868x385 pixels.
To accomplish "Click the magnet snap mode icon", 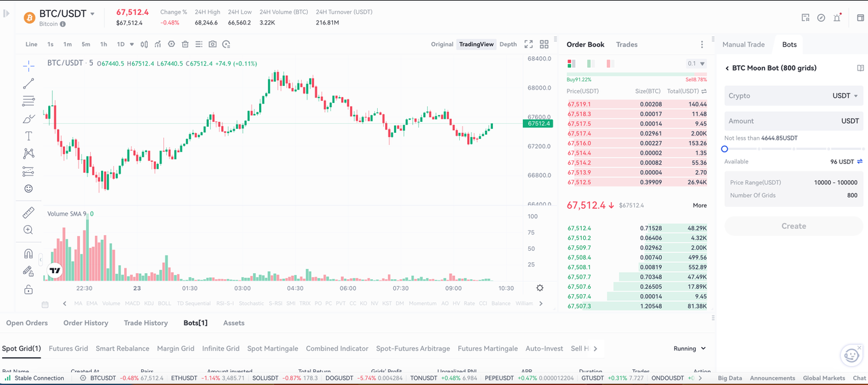I will click(28, 254).
